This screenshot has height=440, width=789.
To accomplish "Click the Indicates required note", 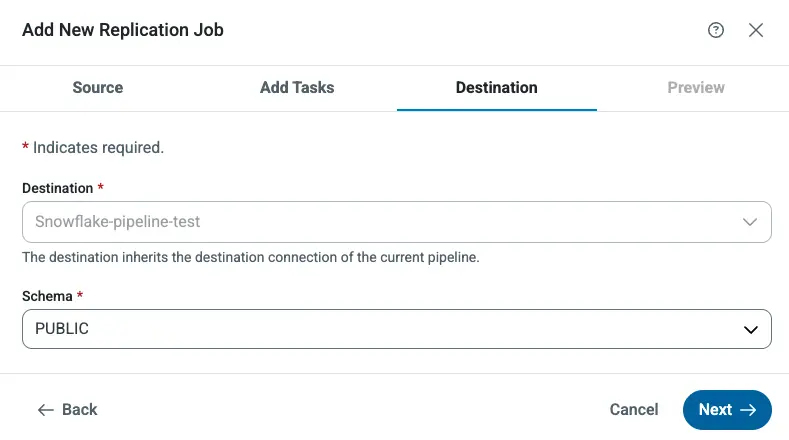I will tap(97, 147).
